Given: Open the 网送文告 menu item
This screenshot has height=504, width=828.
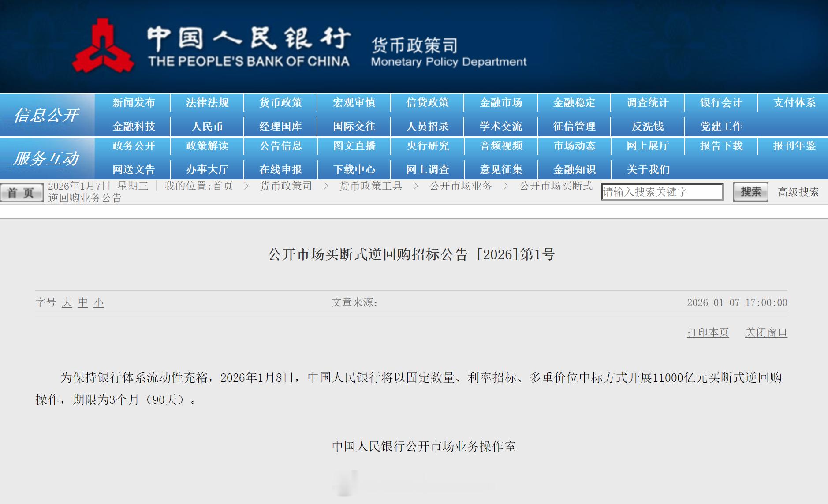Looking at the screenshot, I should [134, 170].
